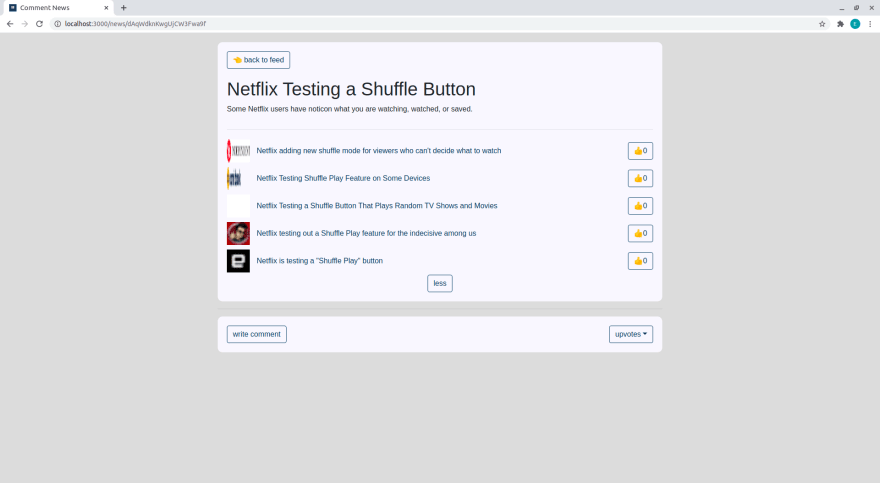Click the Engadget 'e' logo thumbnail
This screenshot has height=483, width=880.
point(239,261)
